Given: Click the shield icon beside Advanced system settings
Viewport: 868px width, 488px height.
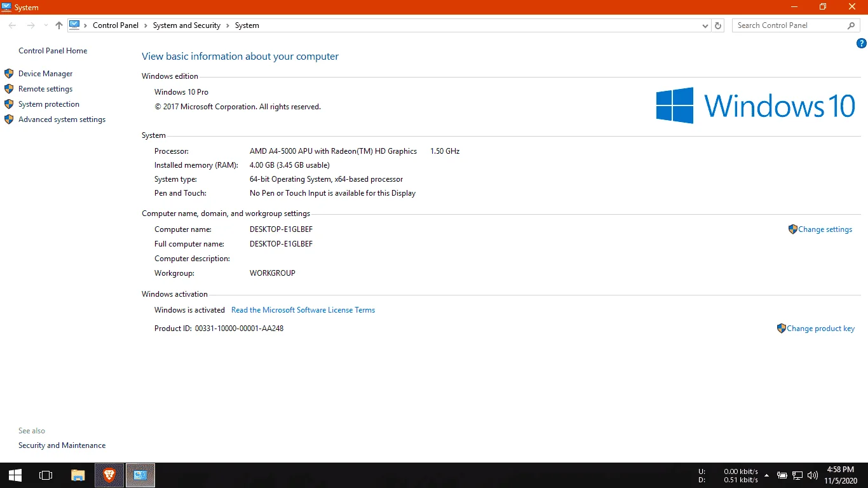Looking at the screenshot, I should point(9,119).
